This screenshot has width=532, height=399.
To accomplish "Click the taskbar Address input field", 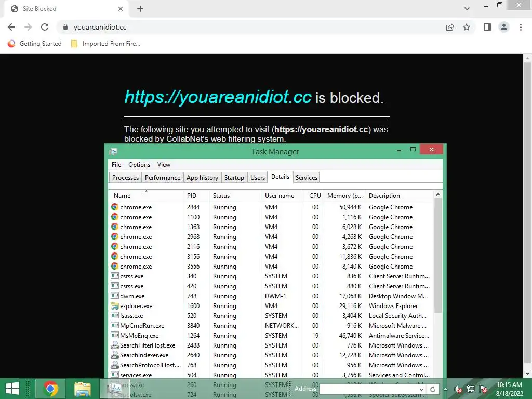I will point(368,389).
